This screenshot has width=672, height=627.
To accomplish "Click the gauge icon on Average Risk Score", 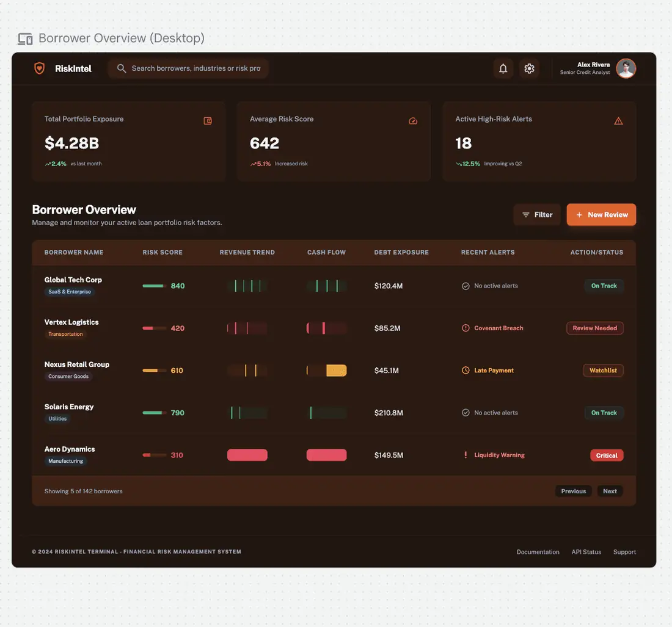I will click(413, 121).
